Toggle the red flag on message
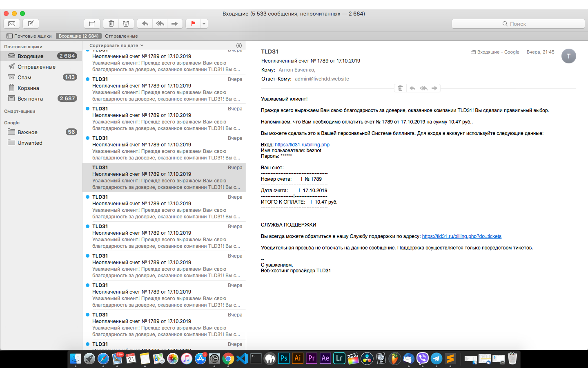This screenshot has width=588, height=368. (193, 24)
